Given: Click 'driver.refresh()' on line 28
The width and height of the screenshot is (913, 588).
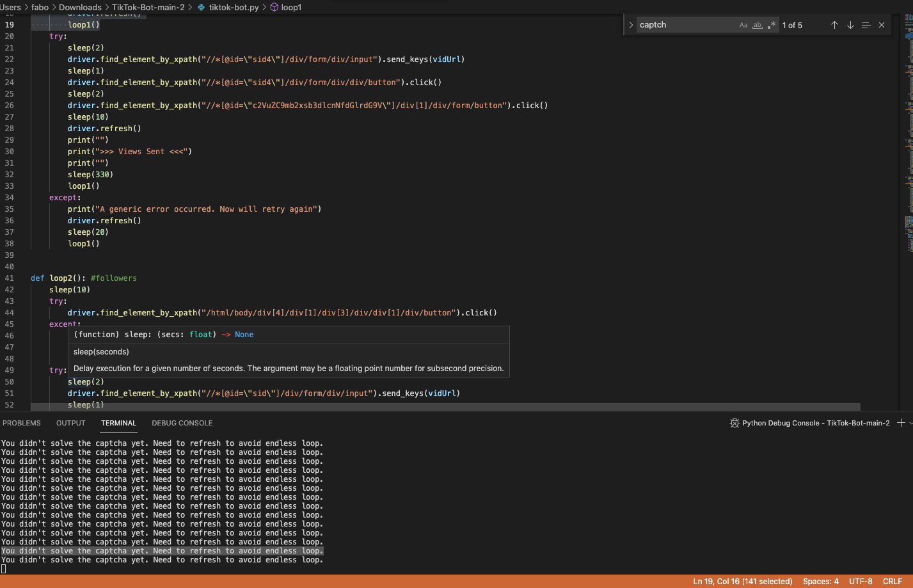Looking at the screenshot, I should click(104, 129).
